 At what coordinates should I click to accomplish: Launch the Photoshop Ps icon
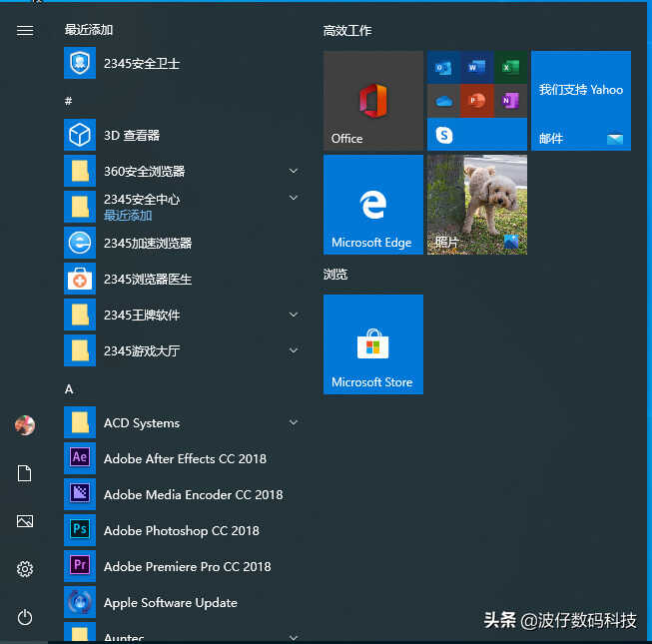coord(80,530)
